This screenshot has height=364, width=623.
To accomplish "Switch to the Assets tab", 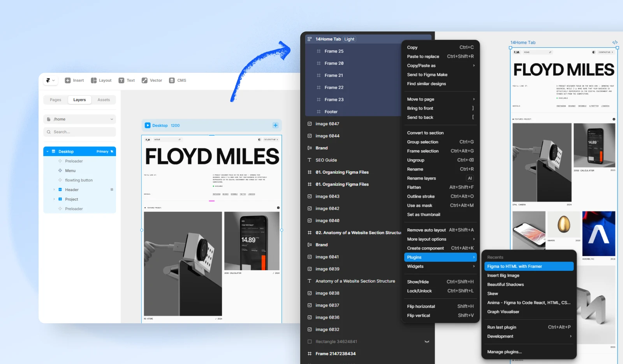I will point(104,100).
